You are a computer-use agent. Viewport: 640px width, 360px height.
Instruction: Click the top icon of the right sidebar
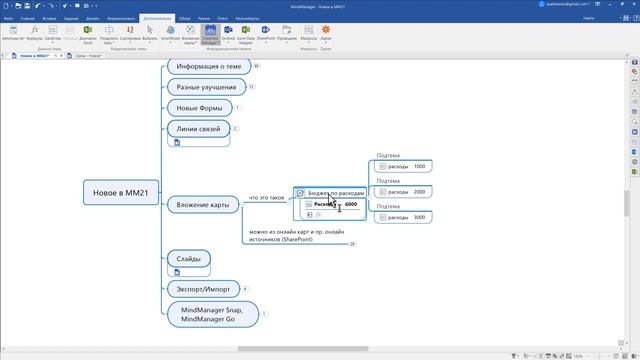tap(635, 62)
